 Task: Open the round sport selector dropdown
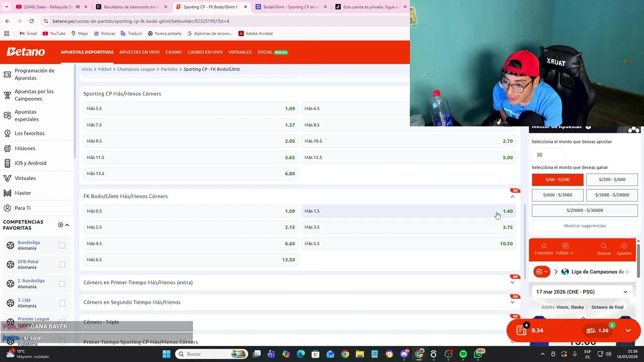point(542,271)
